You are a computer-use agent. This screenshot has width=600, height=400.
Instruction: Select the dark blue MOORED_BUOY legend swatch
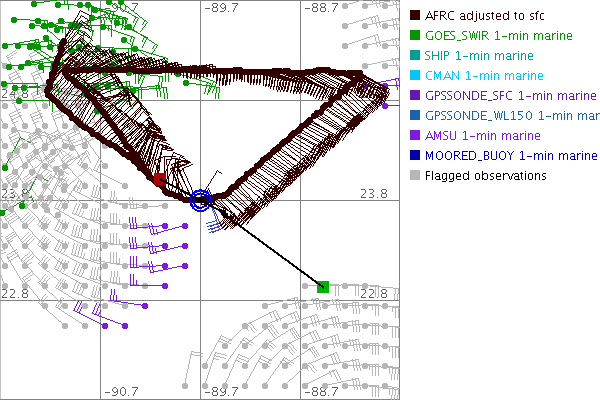coord(415,156)
